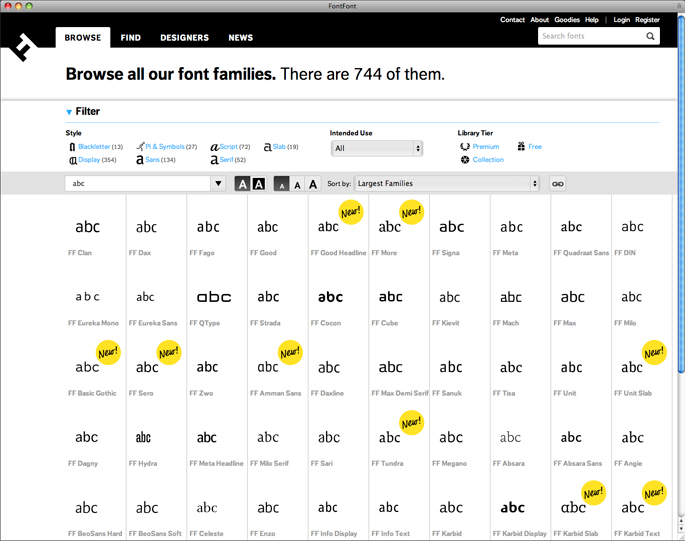
Task: Open the Intended Use dropdown
Action: (377, 149)
